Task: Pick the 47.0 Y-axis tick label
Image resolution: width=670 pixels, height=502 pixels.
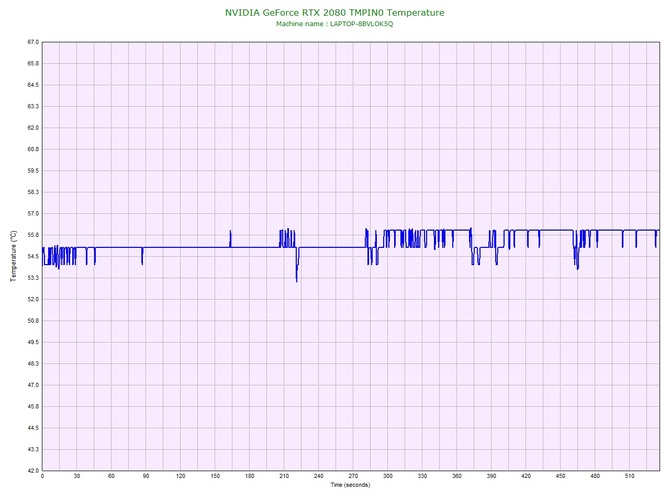Action: point(32,385)
